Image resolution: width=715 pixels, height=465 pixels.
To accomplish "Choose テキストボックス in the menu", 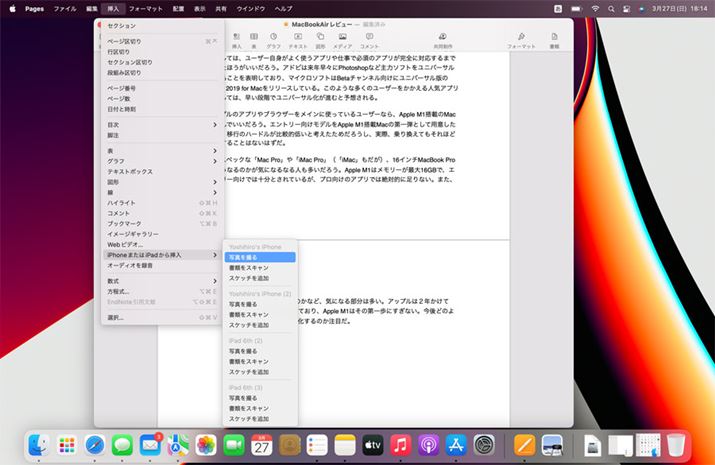I will point(161,171).
